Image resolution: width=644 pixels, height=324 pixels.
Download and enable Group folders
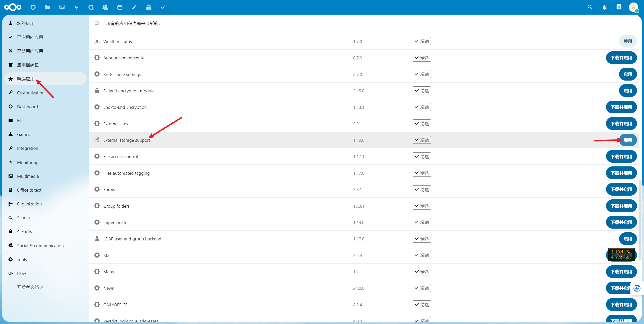click(x=621, y=206)
